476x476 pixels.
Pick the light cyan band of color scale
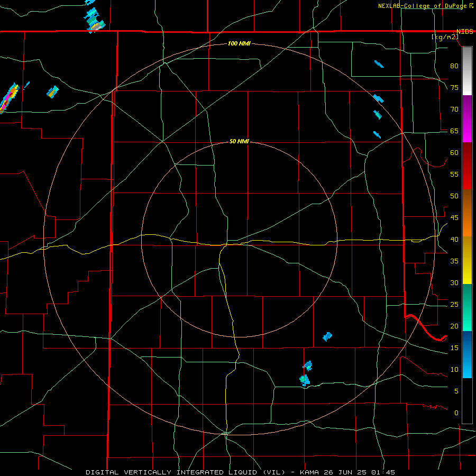(x=467, y=367)
